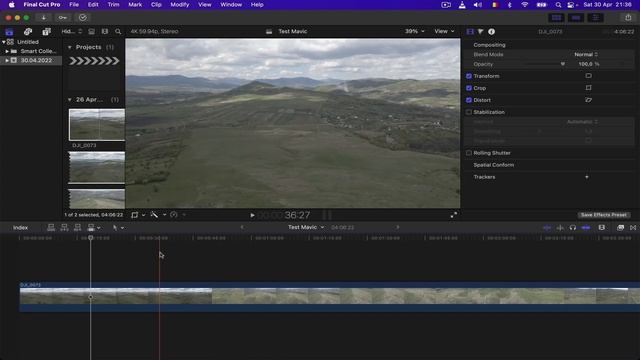Click the Save Effects Preset button
Viewport: 640px width, 360px height.
[x=603, y=215]
